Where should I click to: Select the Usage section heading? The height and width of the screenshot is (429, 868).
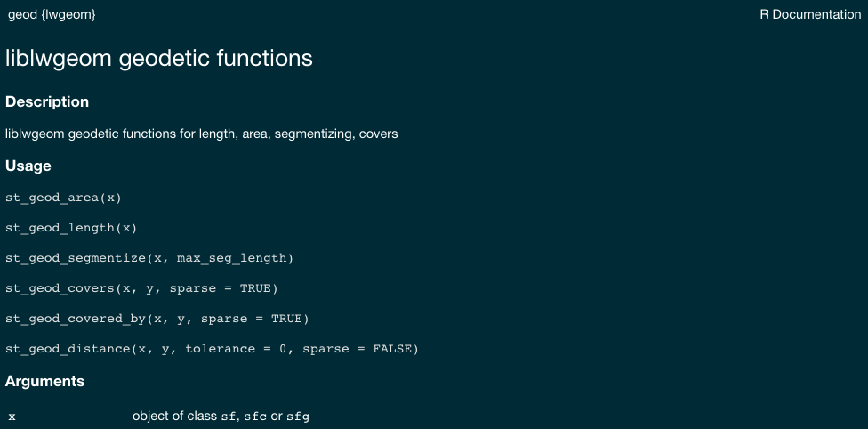pyautogui.click(x=28, y=166)
